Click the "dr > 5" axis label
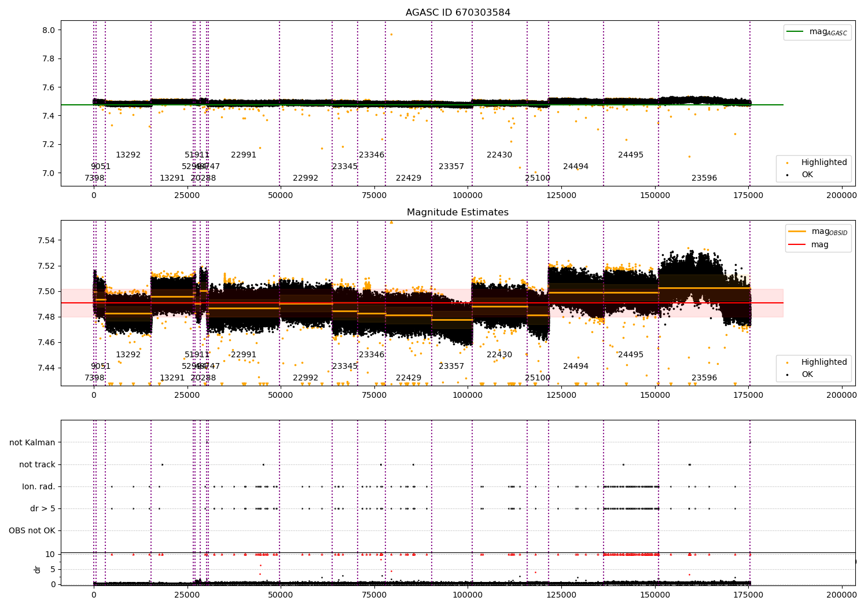 point(43,509)
